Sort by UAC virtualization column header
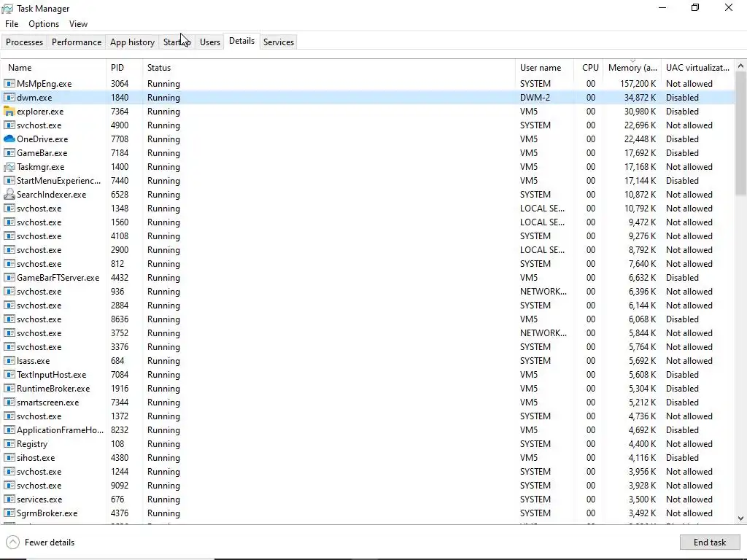 click(697, 68)
